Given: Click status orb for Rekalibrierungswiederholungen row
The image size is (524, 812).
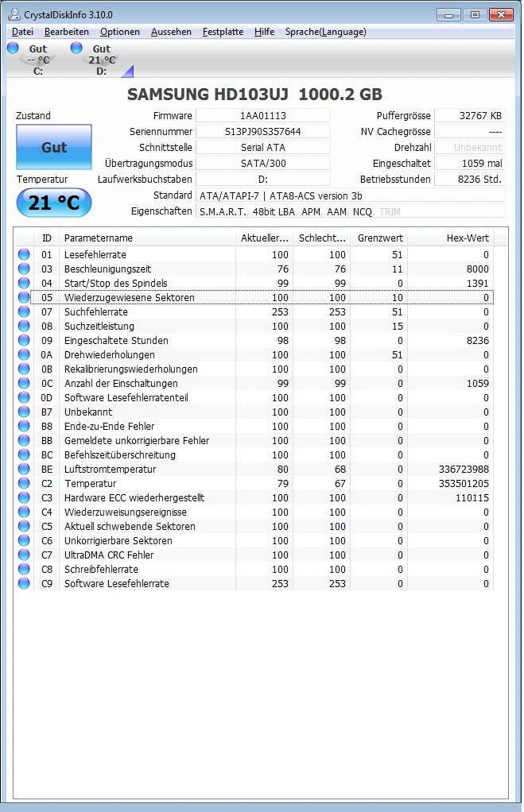Looking at the screenshot, I should pyautogui.click(x=24, y=369).
